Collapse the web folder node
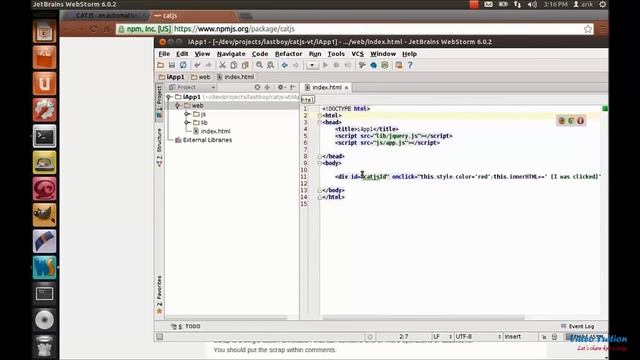 pos(178,106)
